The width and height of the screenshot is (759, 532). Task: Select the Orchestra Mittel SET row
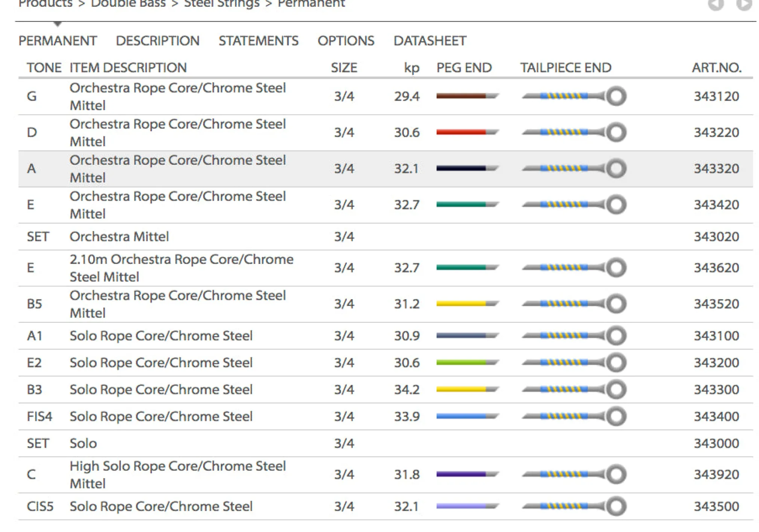(119, 237)
